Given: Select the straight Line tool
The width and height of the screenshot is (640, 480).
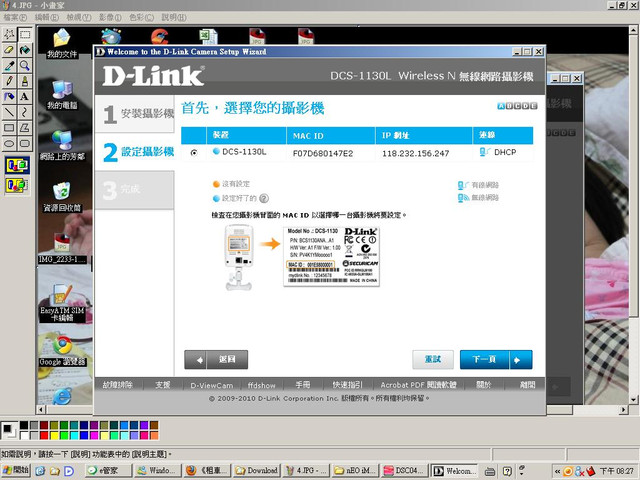Looking at the screenshot, I should (x=9, y=112).
